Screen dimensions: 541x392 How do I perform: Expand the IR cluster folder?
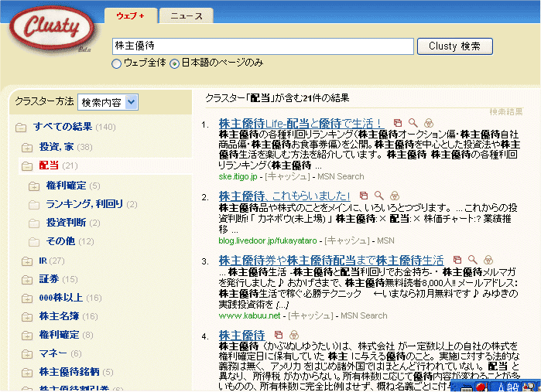tap(26, 261)
